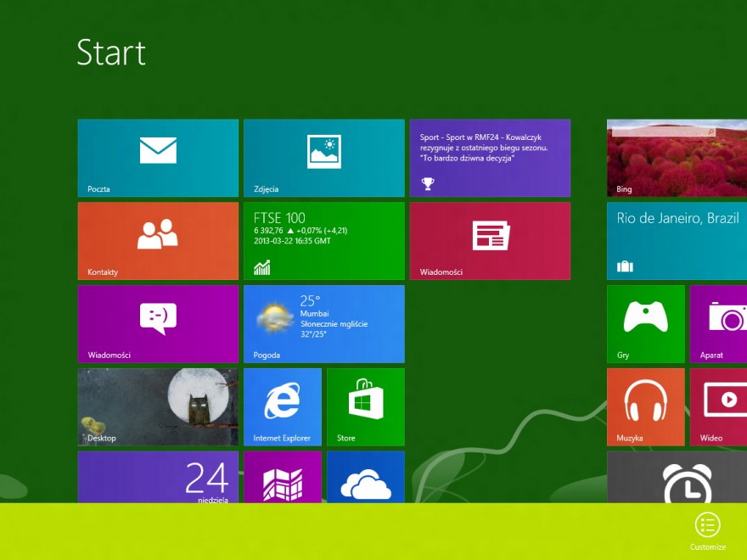Screen dimensions: 747x560
Task: Click the Customize button in app bar
Action: point(707,531)
